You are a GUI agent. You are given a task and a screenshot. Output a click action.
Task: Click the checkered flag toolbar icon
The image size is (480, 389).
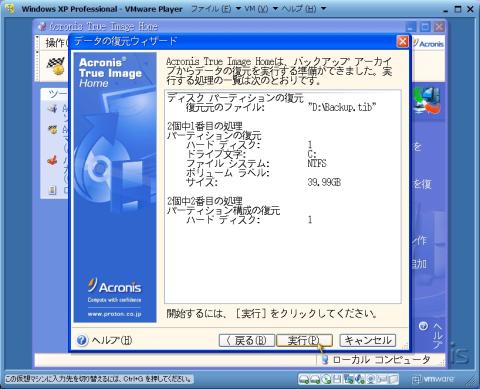point(55,66)
